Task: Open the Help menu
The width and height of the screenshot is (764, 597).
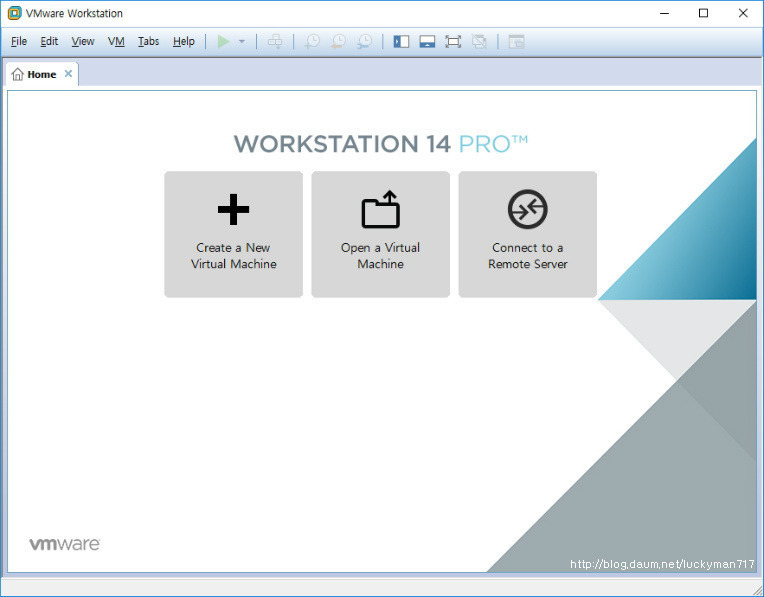Action: coord(184,41)
